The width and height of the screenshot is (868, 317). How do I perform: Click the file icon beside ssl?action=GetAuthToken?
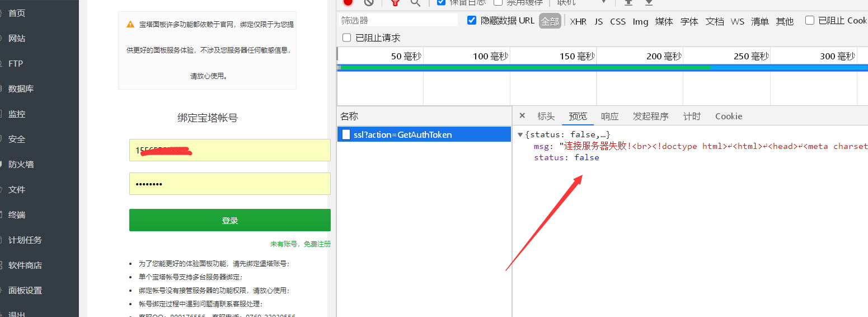tap(346, 134)
